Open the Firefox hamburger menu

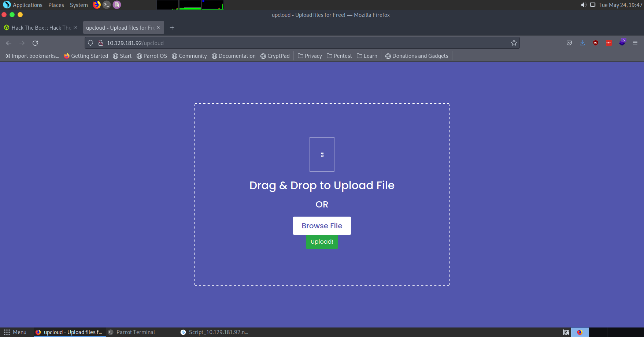(635, 43)
